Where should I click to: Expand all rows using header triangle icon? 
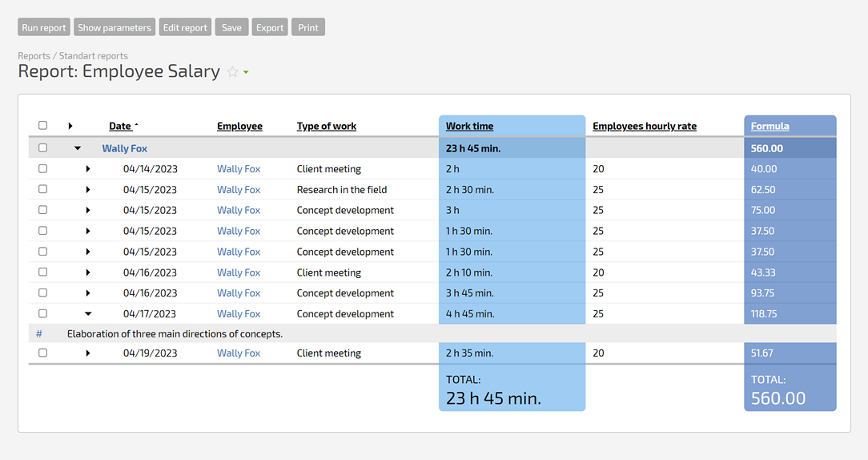(70, 126)
